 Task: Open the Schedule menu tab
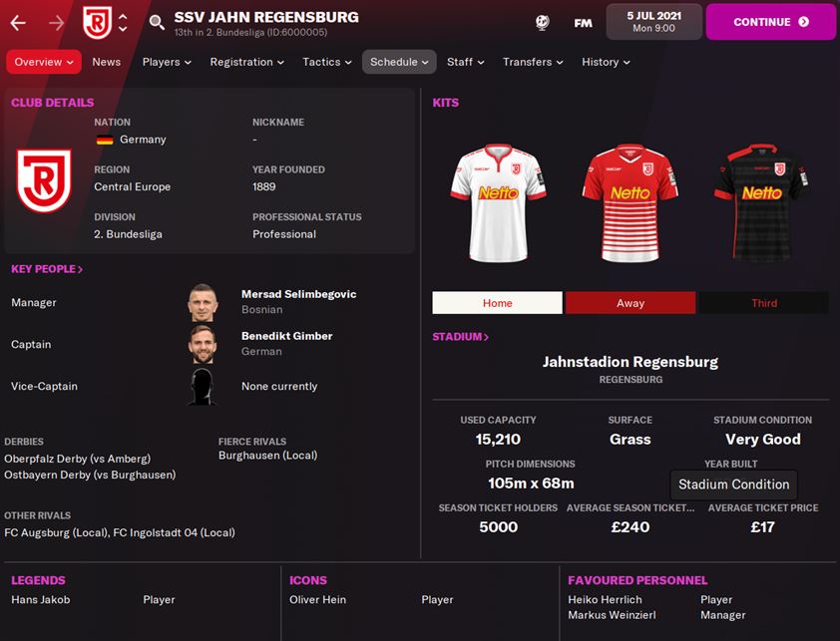click(399, 62)
